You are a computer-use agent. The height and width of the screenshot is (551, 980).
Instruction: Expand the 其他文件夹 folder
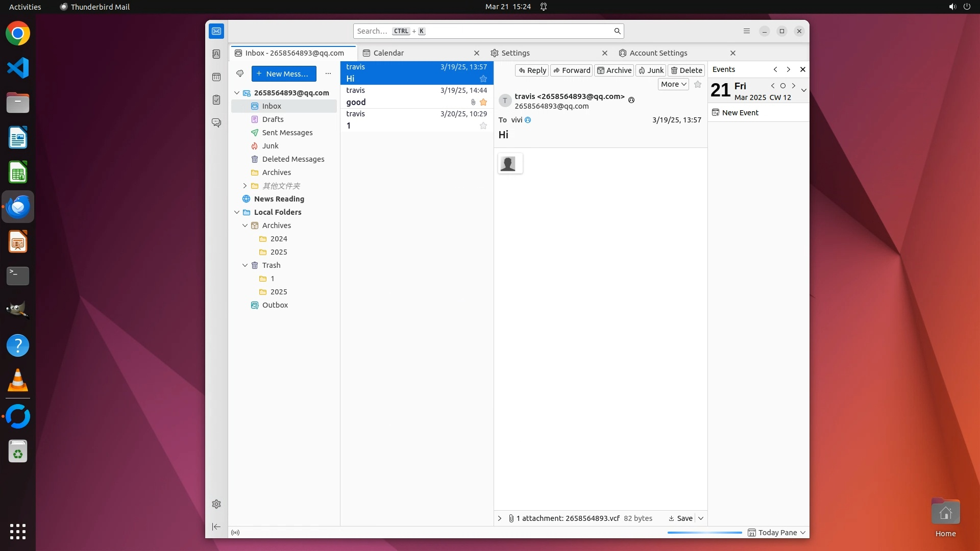[245, 186]
